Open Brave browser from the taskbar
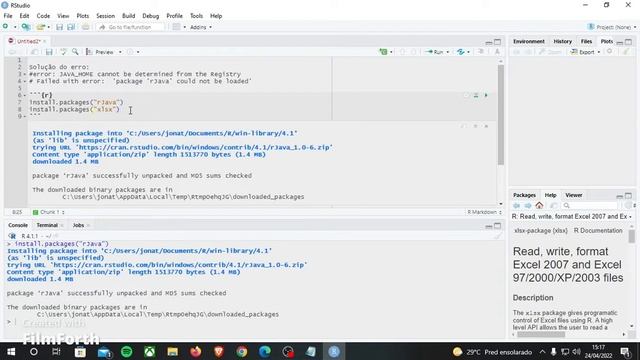 tap(219, 351)
